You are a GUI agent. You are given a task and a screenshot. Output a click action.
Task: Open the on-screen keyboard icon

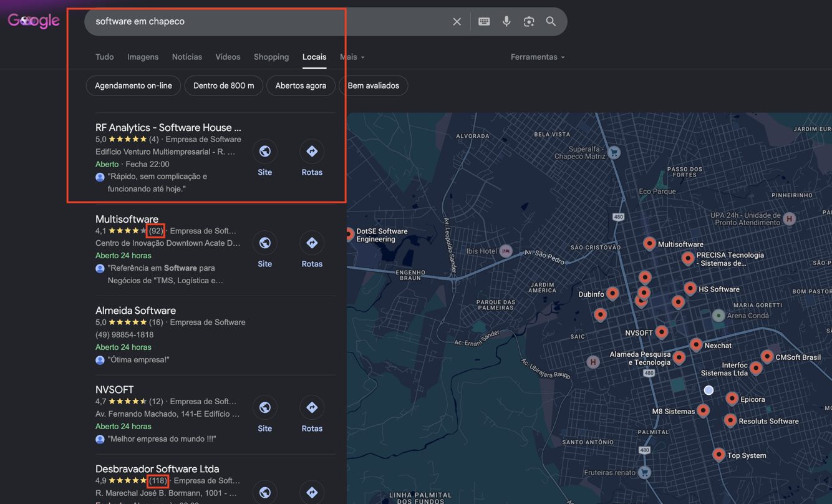(484, 21)
